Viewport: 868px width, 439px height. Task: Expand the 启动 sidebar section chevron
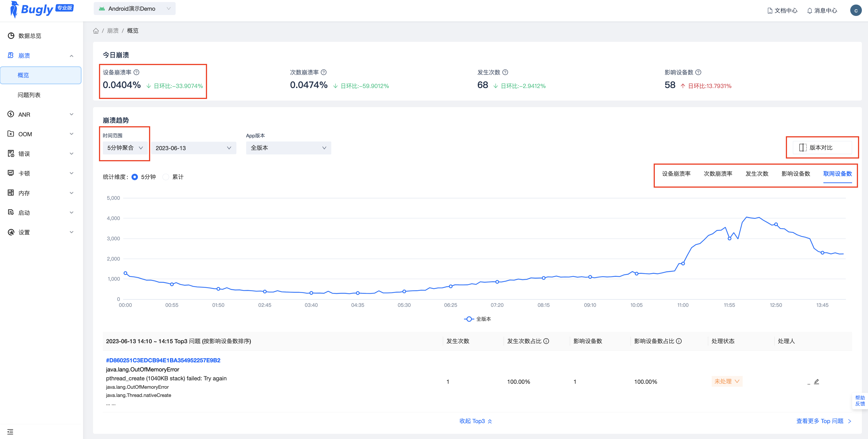point(71,212)
